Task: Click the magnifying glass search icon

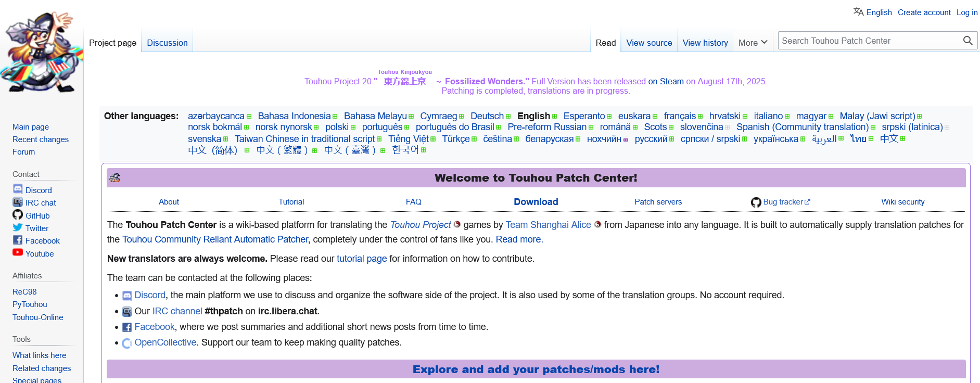Action: 968,41
